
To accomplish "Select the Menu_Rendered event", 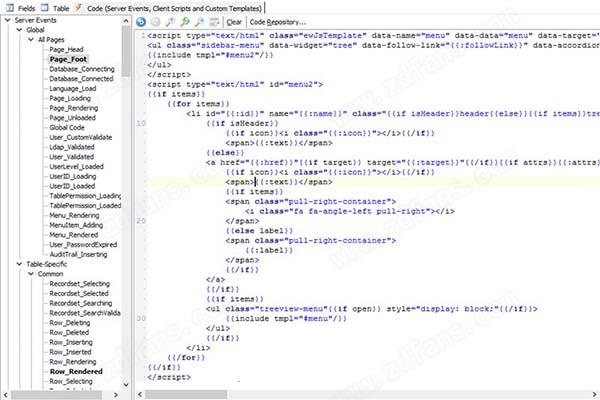I will pyautogui.click(x=73, y=235).
